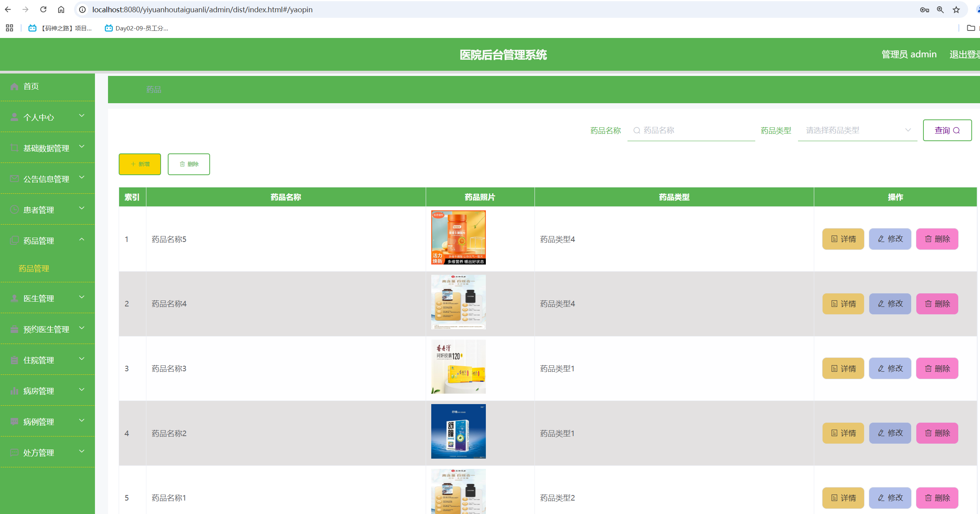Expand the 医生管理 menu chevron
The image size is (980, 514).
click(82, 297)
